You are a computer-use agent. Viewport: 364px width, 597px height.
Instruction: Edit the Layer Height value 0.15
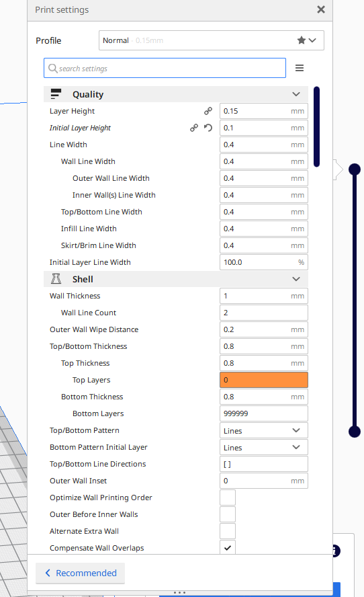pyautogui.click(x=263, y=111)
